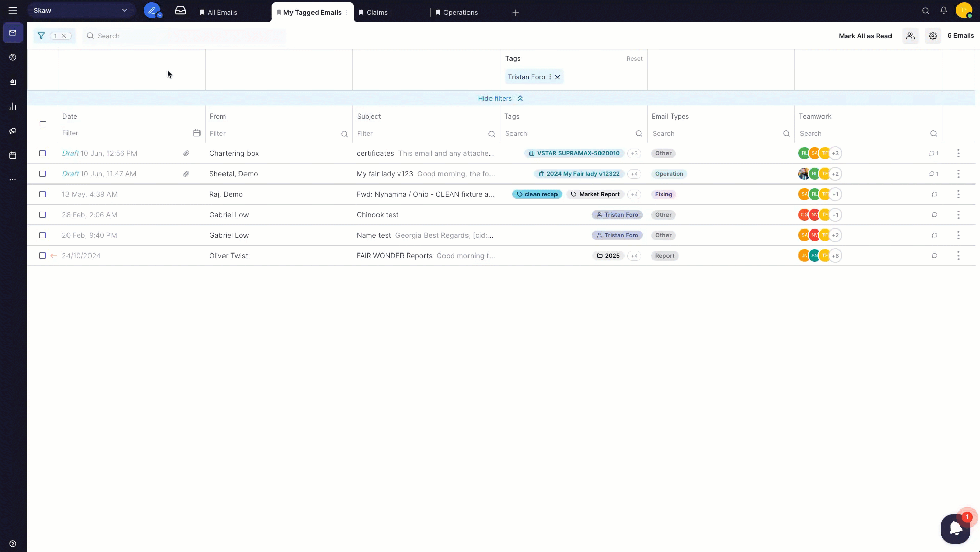Image resolution: width=980 pixels, height=552 pixels.
Task: Open the notifications bell
Action: (944, 11)
